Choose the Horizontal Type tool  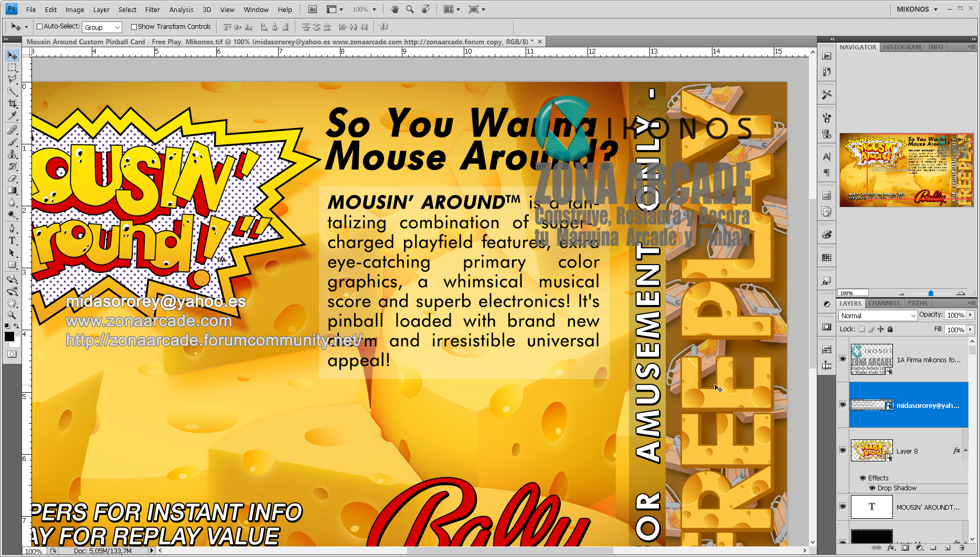[x=12, y=240]
